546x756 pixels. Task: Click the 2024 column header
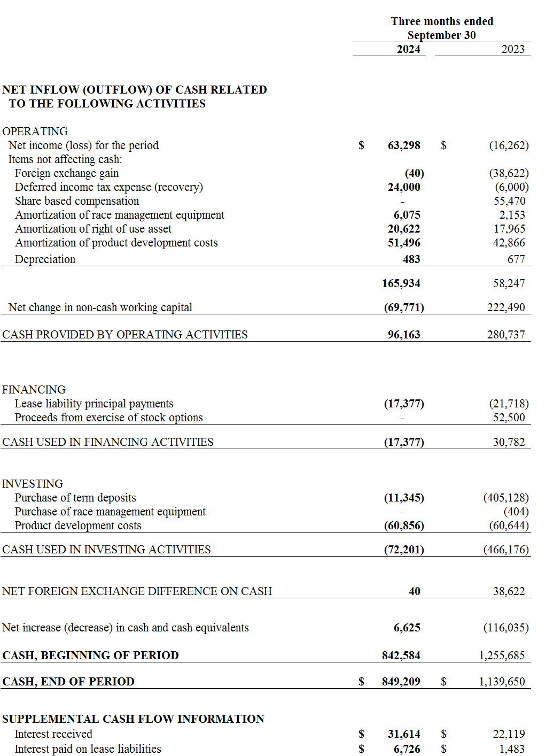coord(408,49)
